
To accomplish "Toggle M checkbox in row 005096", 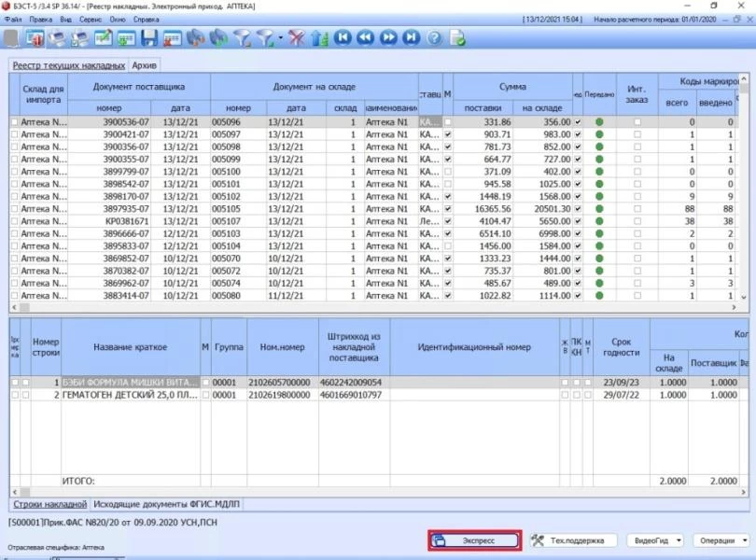I will tap(448, 122).
